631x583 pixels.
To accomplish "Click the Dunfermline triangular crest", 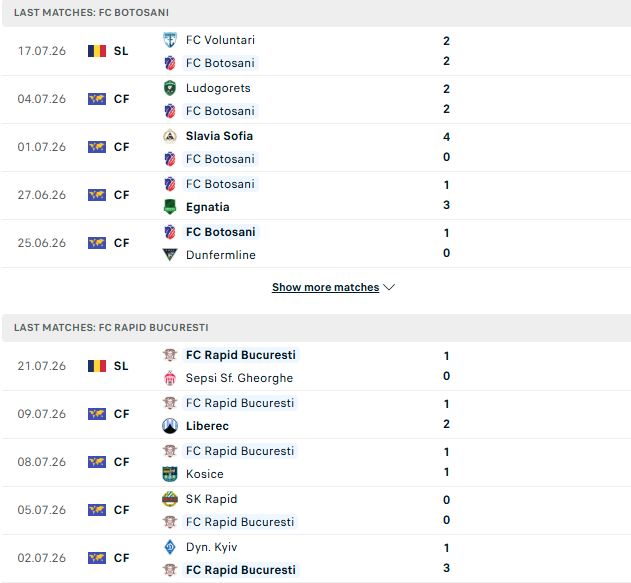I will coord(170,255).
